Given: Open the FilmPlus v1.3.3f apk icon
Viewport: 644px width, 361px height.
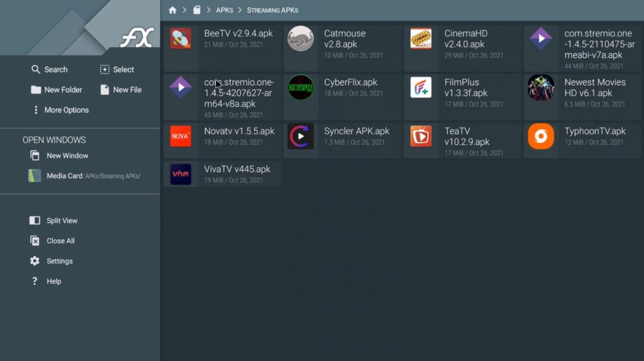Looking at the screenshot, I should pyautogui.click(x=421, y=87).
